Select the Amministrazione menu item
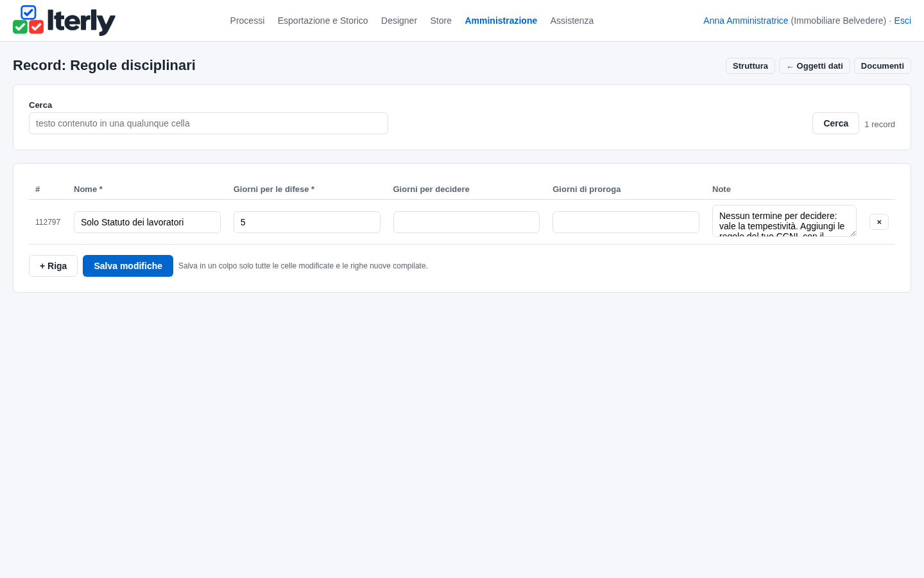The width and height of the screenshot is (924, 578). [501, 21]
